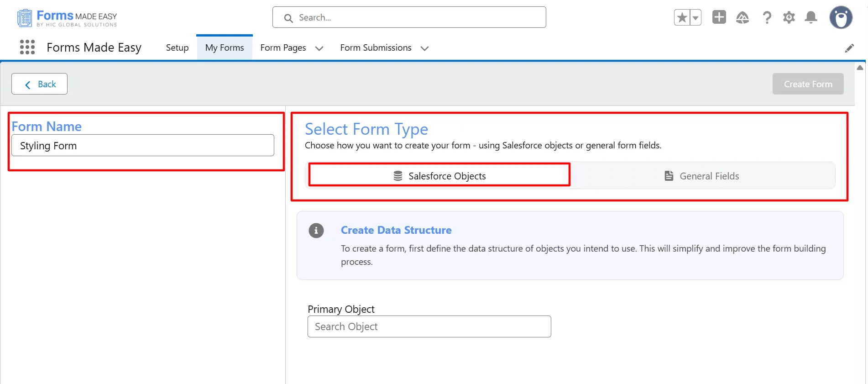Open the Setup tab
The width and height of the screenshot is (868, 384).
point(177,47)
